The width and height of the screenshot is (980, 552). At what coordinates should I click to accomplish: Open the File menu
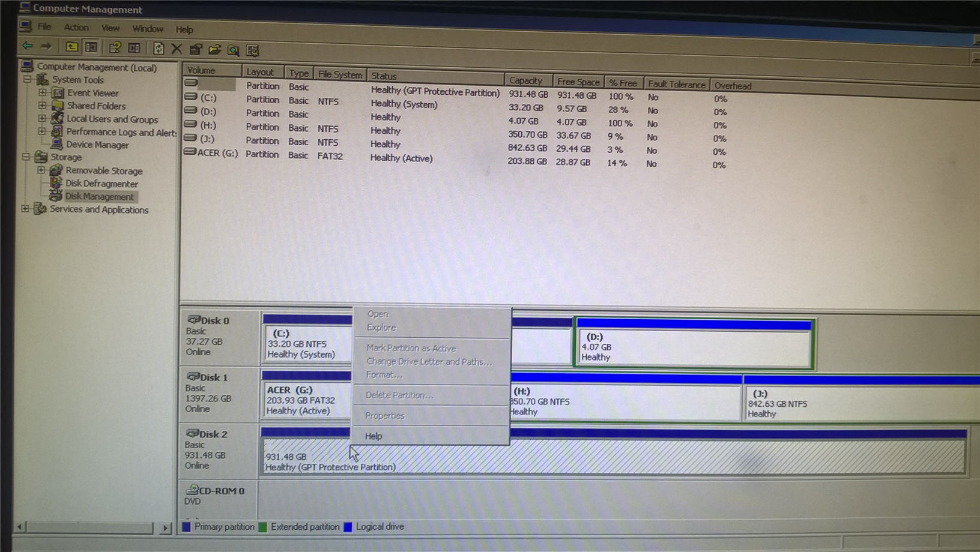[44, 26]
